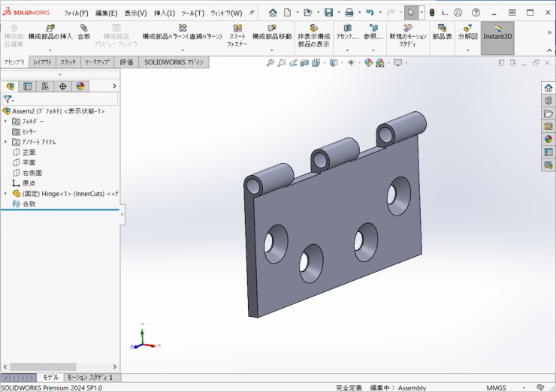556x392 pixels.
Task: Click the Save icon in the top toolbar
Action: tap(328, 13)
